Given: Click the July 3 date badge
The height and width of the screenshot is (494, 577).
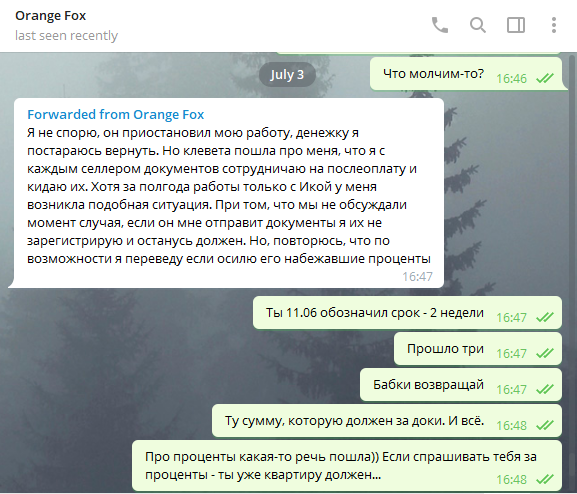Looking at the screenshot, I should click(x=287, y=75).
